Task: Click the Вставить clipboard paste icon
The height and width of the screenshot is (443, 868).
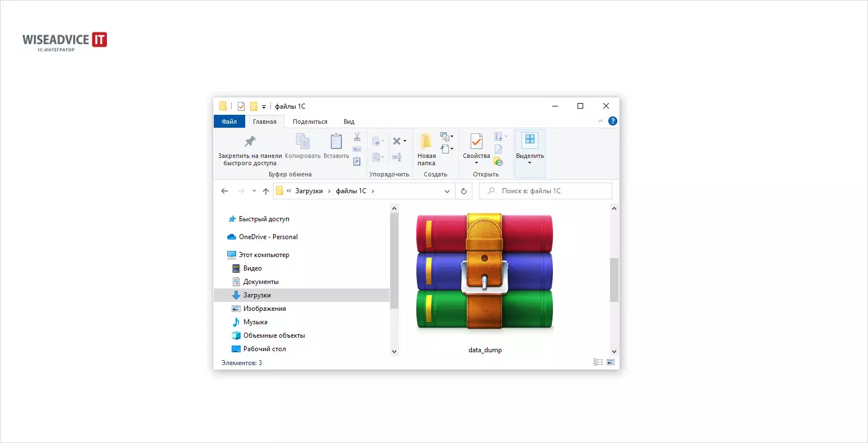Action: point(336,141)
